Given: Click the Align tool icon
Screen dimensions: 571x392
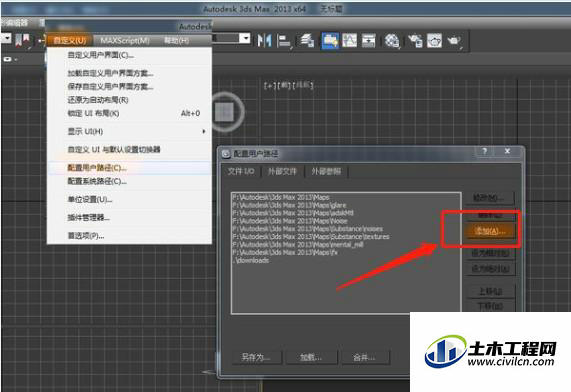Looking at the screenshot, I should (x=284, y=40).
